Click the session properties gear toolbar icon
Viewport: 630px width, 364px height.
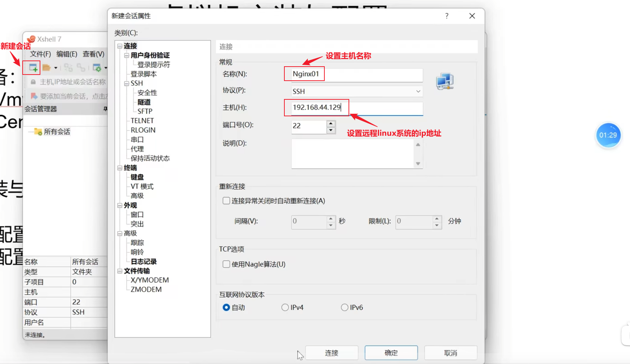97,67
